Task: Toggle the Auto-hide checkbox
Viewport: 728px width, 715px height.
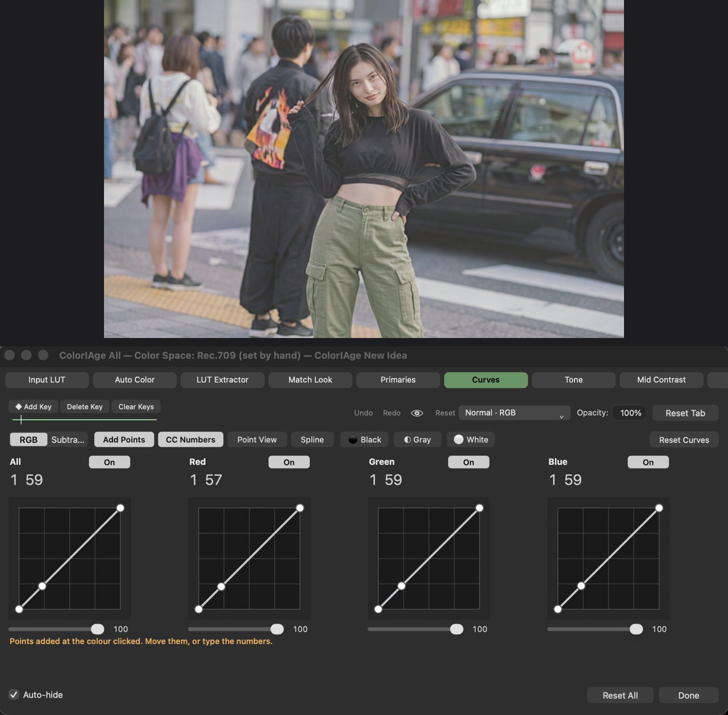Action: tap(14, 695)
